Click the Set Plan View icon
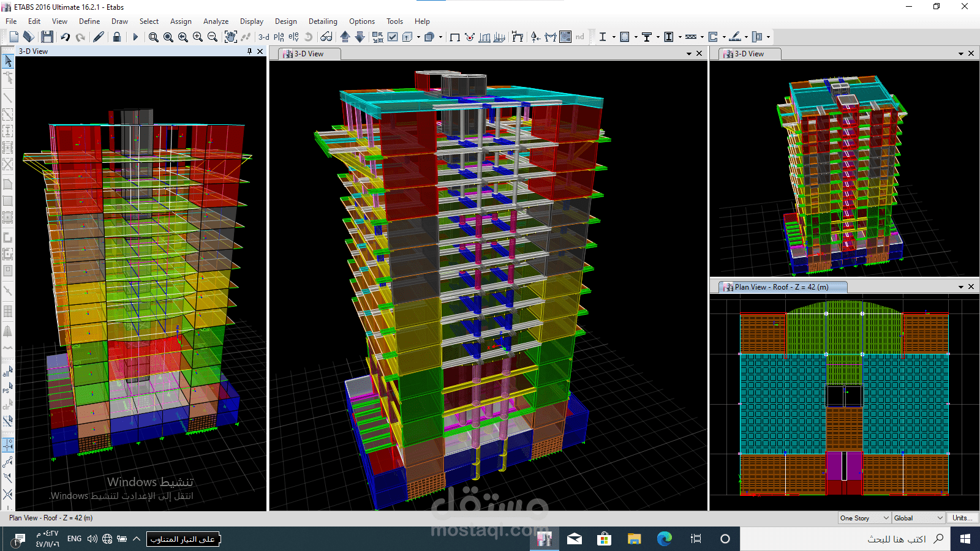The width and height of the screenshot is (980, 551). 279,37
